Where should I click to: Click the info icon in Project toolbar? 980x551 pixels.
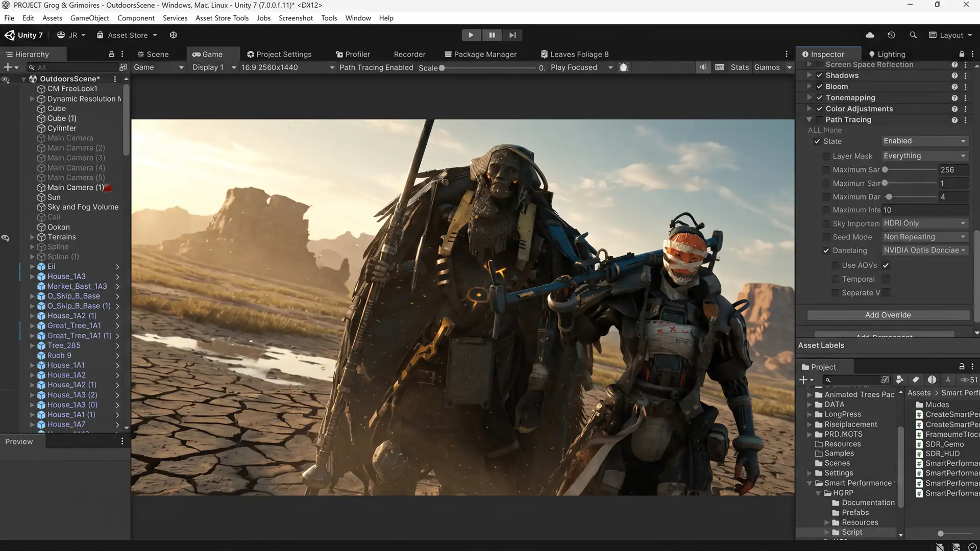click(x=932, y=380)
